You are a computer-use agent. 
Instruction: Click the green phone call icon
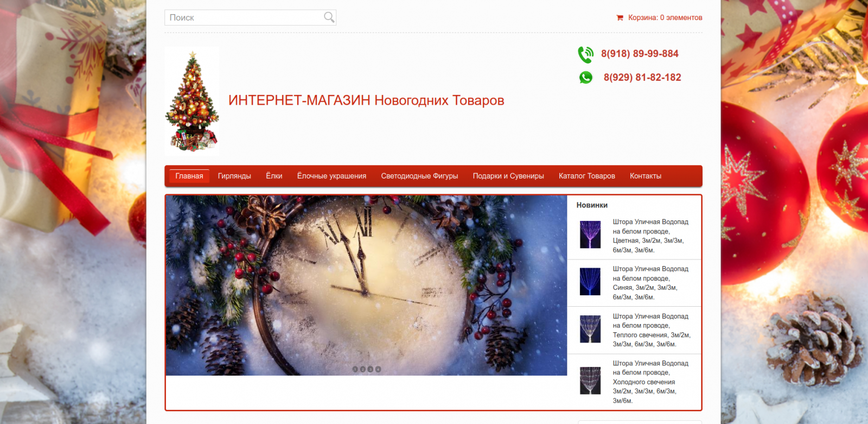585,54
